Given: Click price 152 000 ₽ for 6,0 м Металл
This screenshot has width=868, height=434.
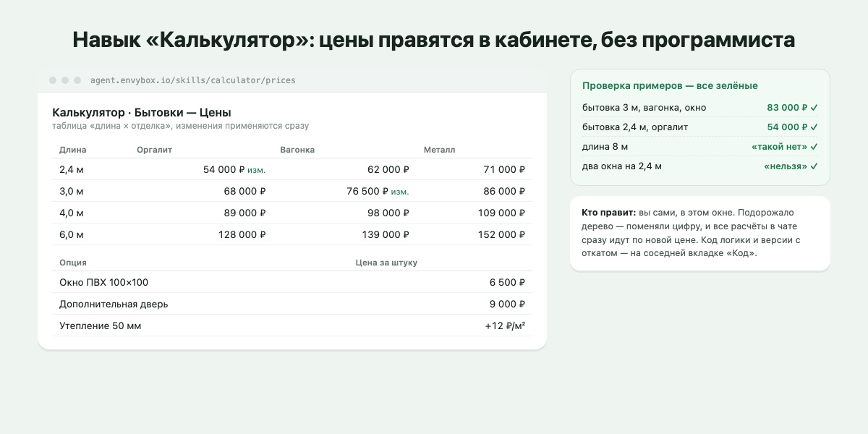Looking at the screenshot, I should pyautogui.click(x=502, y=235).
